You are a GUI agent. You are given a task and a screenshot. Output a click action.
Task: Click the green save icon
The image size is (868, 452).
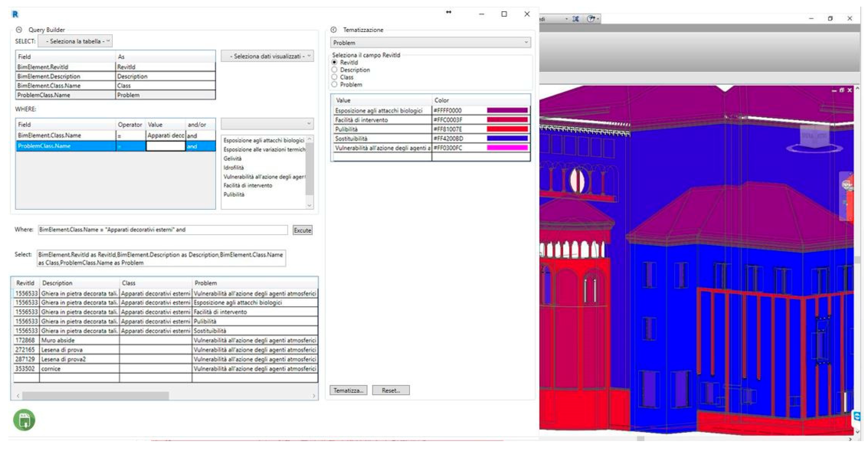[x=24, y=420]
